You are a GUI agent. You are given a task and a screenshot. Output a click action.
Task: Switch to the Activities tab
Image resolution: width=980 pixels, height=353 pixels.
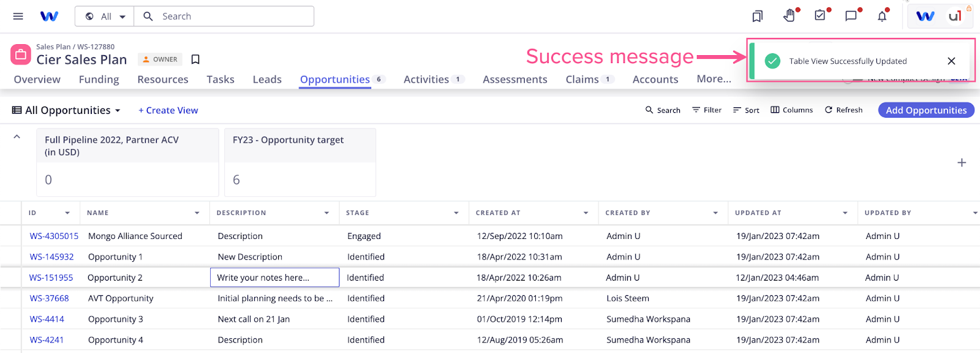coord(426,80)
